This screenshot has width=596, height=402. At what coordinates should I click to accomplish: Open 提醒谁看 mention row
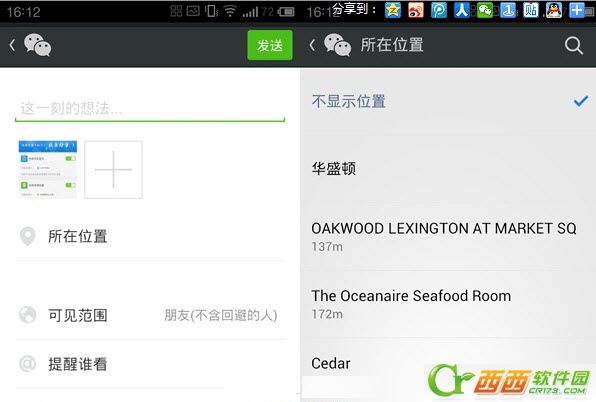(150, 364)
